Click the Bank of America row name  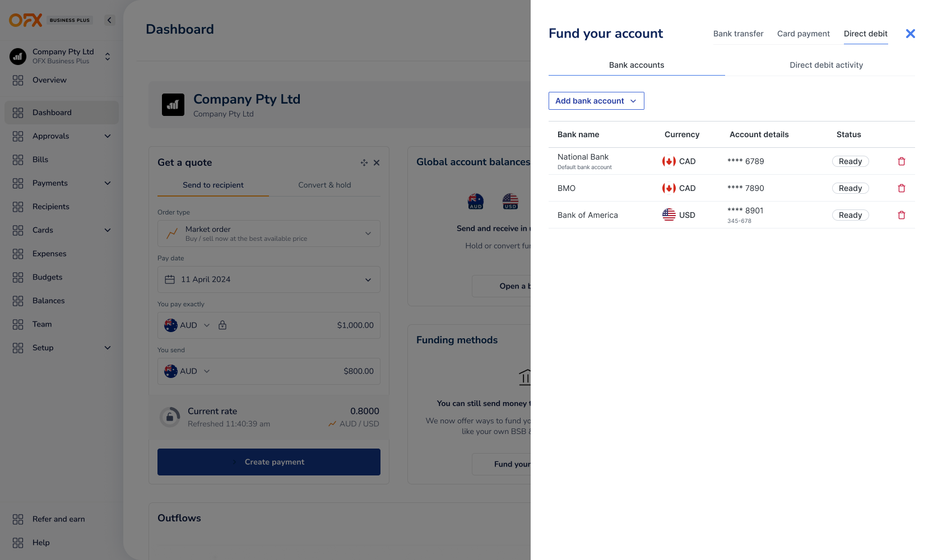(588, 215)
